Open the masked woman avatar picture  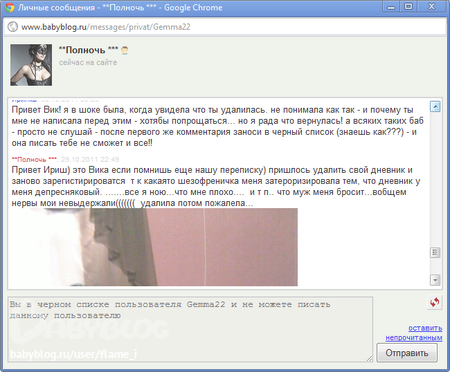[x=31, y=65]
